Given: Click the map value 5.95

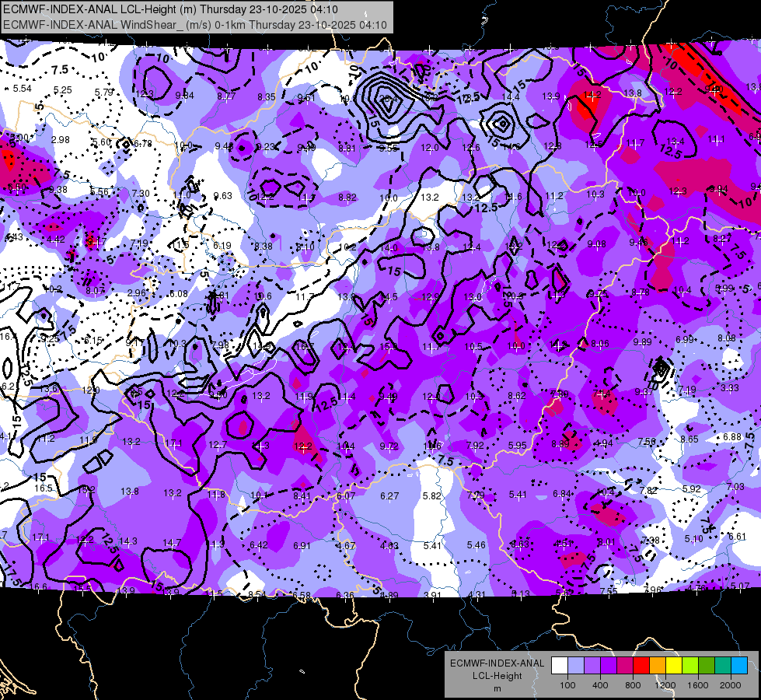Looking at the screenshot, I should pyautogui.click(x=518, y=445).
